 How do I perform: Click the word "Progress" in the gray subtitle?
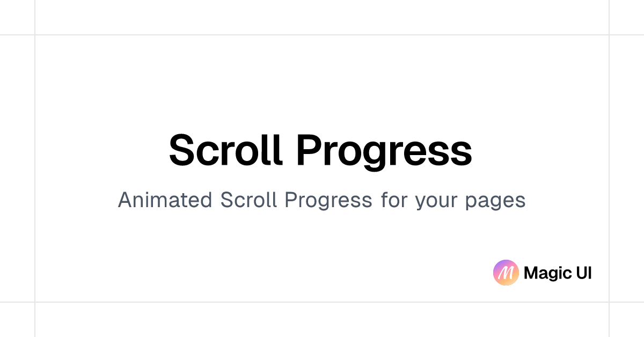point(328,201)
